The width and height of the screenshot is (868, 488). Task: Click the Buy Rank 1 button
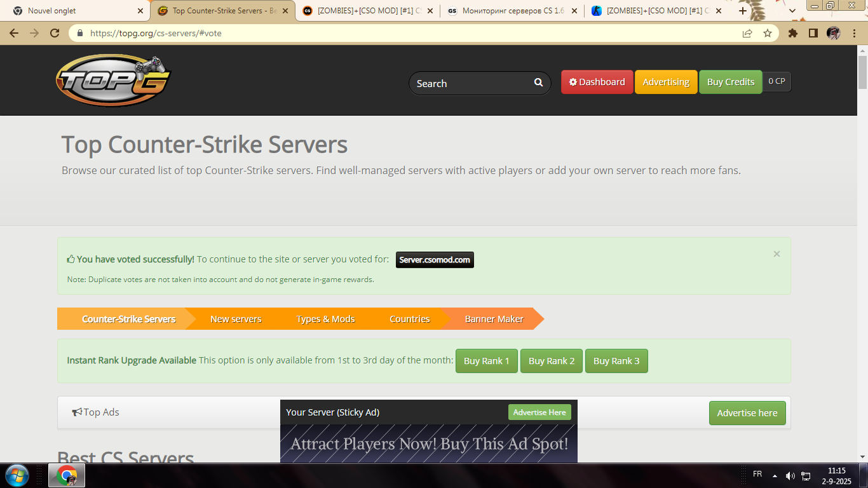pyautogui.click(x=486, y=361)
